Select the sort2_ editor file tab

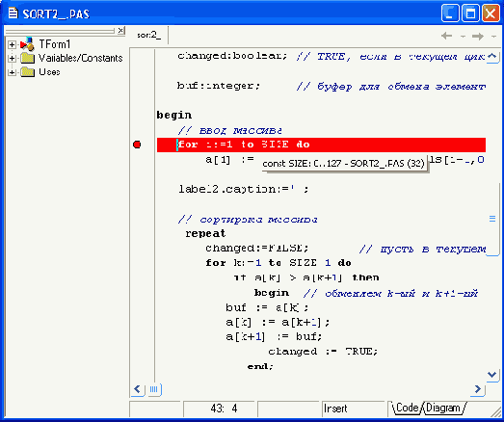148,35
